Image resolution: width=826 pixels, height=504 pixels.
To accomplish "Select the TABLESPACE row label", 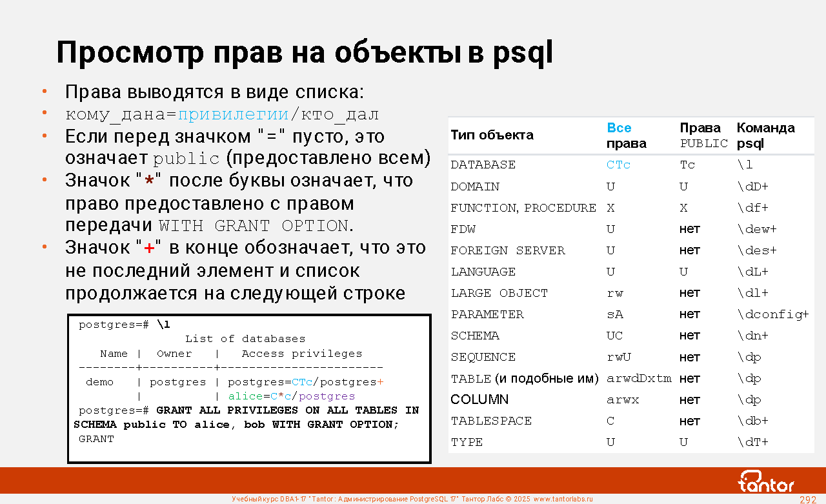I will [x=491, y=421].
